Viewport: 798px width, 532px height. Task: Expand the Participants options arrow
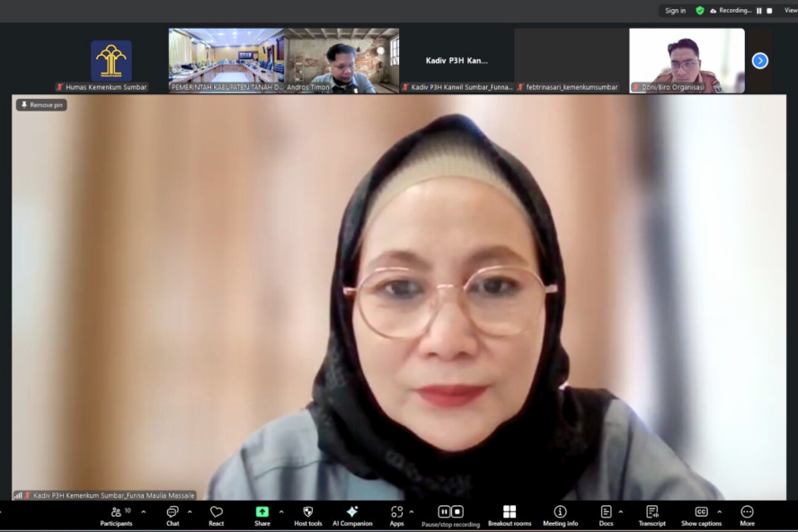click(x=144, y=511)
